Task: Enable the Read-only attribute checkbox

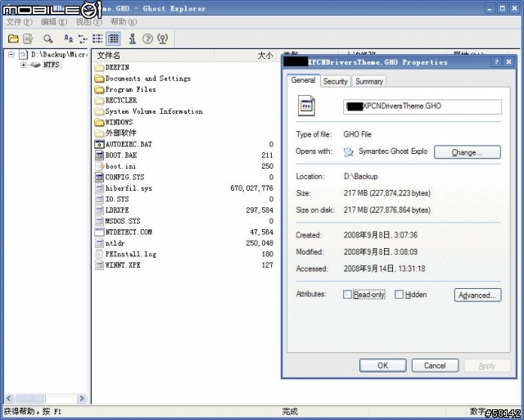Action: (347, 295)
